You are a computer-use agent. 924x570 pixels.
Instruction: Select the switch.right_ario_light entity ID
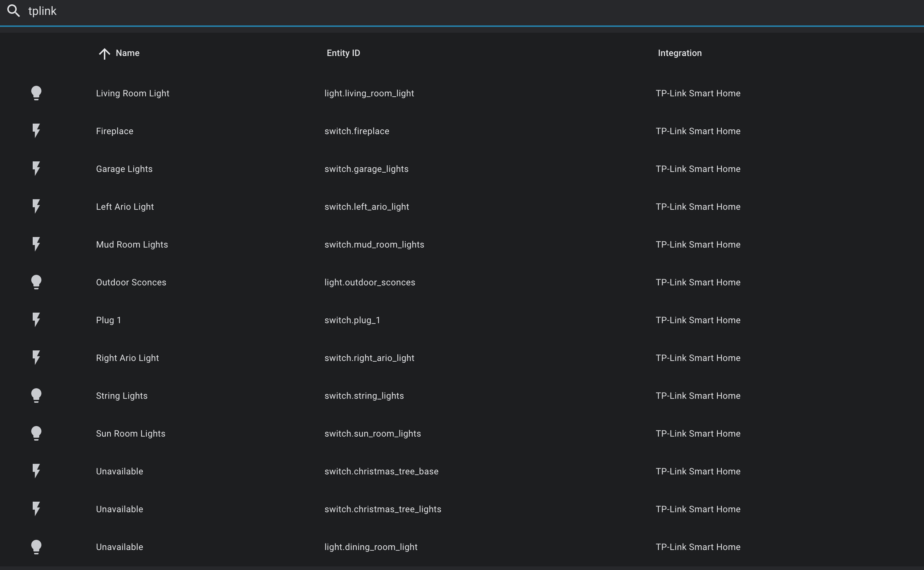pos(369,358)
